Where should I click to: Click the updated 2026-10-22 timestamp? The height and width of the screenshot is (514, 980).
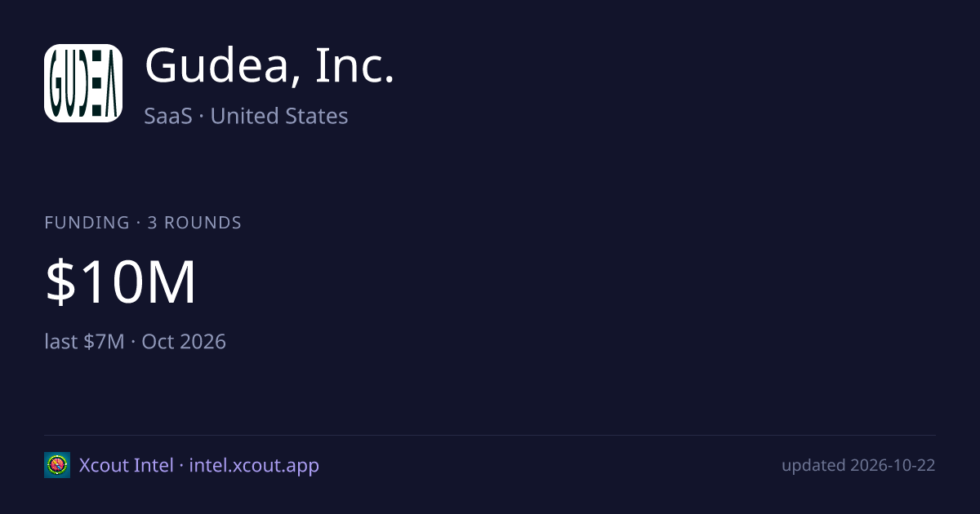[x=858, y=465]
